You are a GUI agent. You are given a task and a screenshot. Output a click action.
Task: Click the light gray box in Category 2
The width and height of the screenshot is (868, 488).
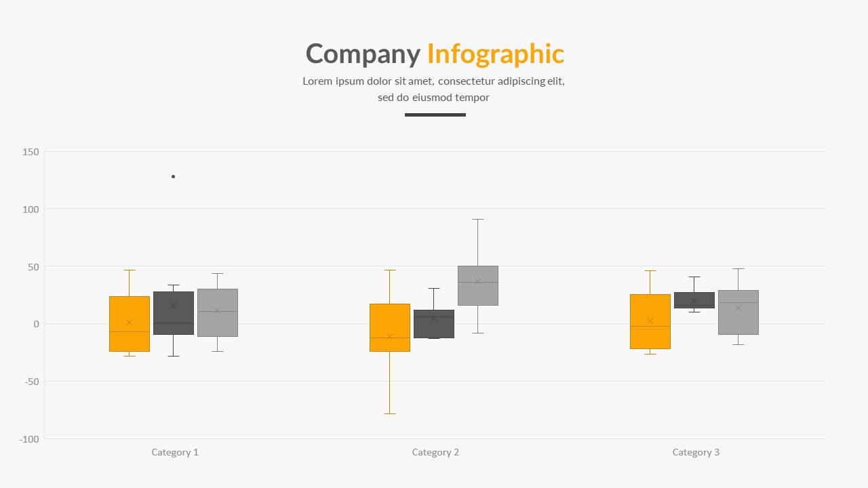click(x=478, y=285)
